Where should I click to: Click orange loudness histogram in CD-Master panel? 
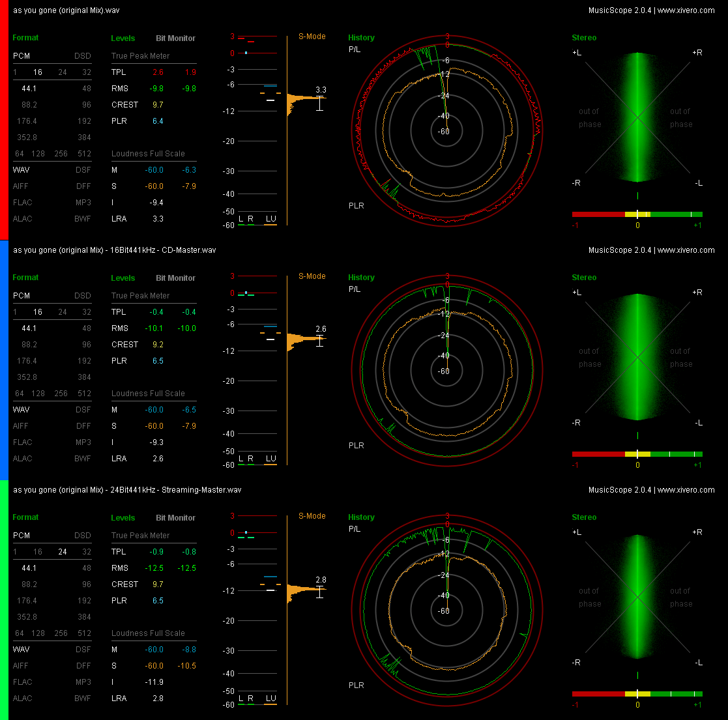click(306, 341)
